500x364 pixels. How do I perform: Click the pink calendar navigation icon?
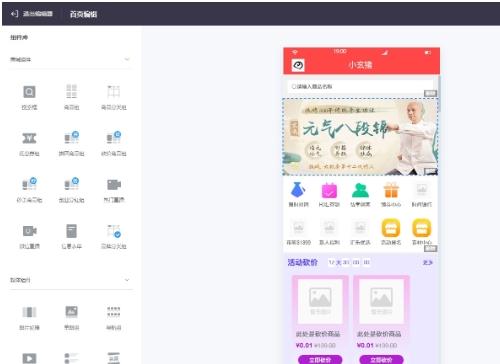(329, 191)
